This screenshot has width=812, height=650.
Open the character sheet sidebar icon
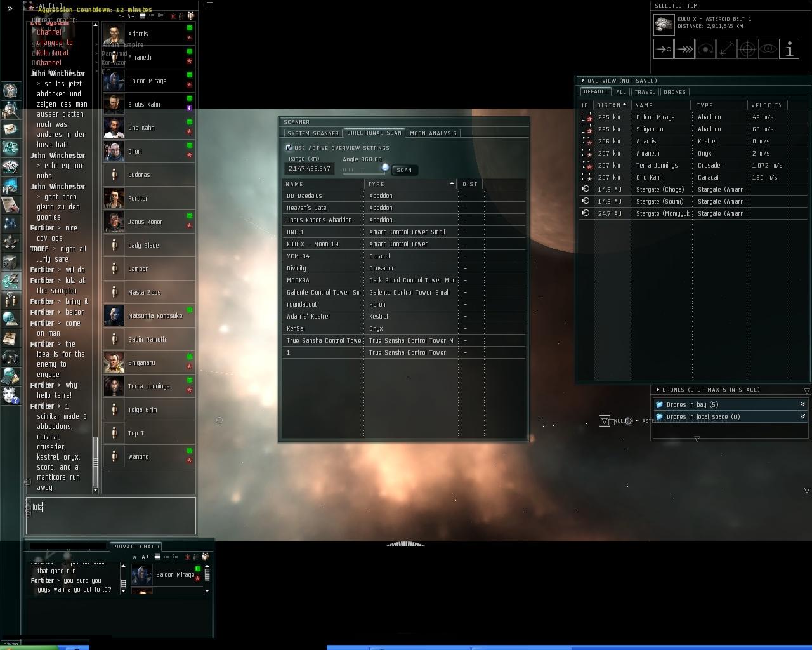click(10, 90)
